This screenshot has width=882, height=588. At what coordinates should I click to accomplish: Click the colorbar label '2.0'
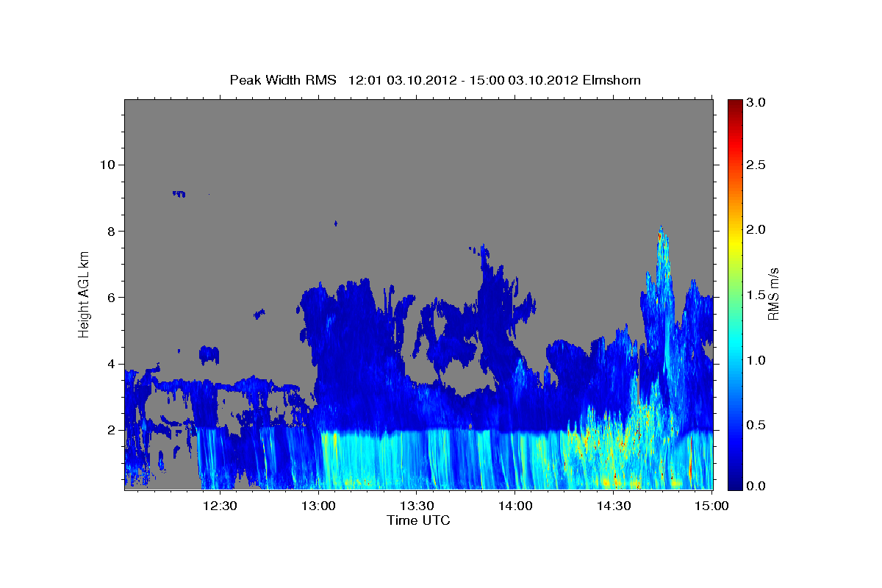point(756,229)
